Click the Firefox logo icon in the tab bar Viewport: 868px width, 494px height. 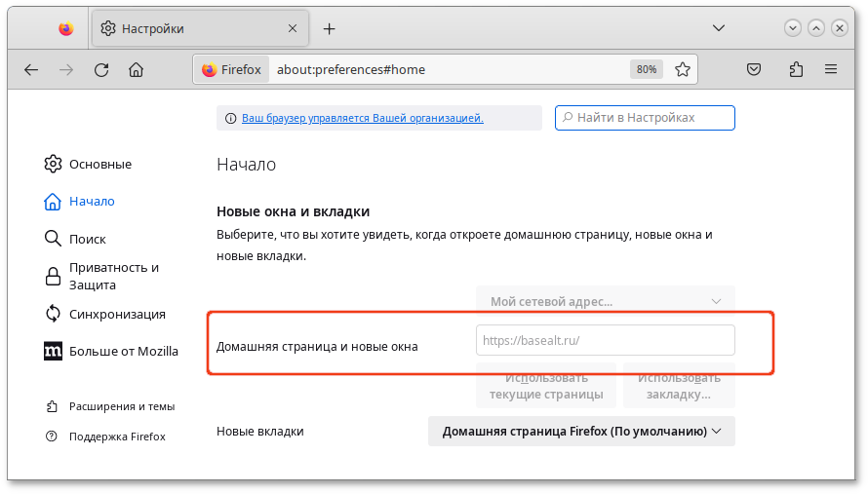tap(66, 28)
